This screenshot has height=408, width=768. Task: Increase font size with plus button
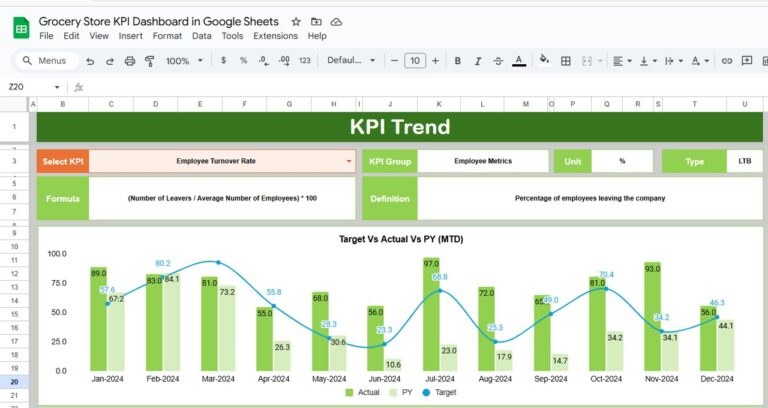[x=435, y=61]
